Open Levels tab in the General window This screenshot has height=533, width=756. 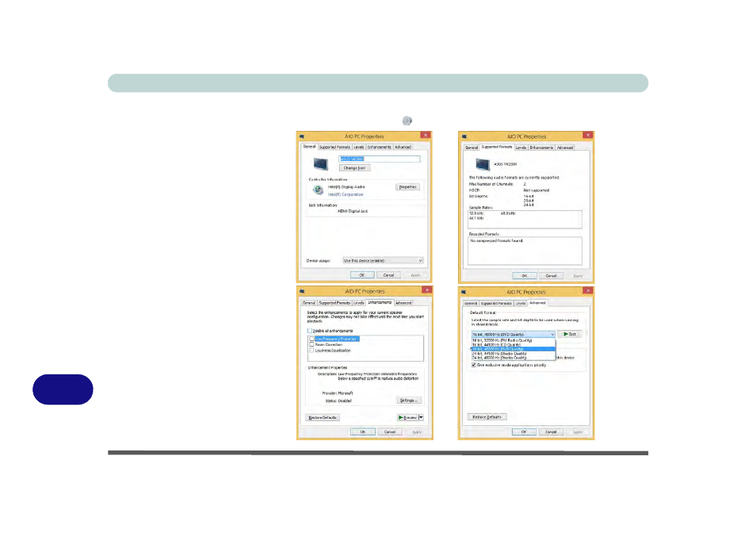coord(359,147)
